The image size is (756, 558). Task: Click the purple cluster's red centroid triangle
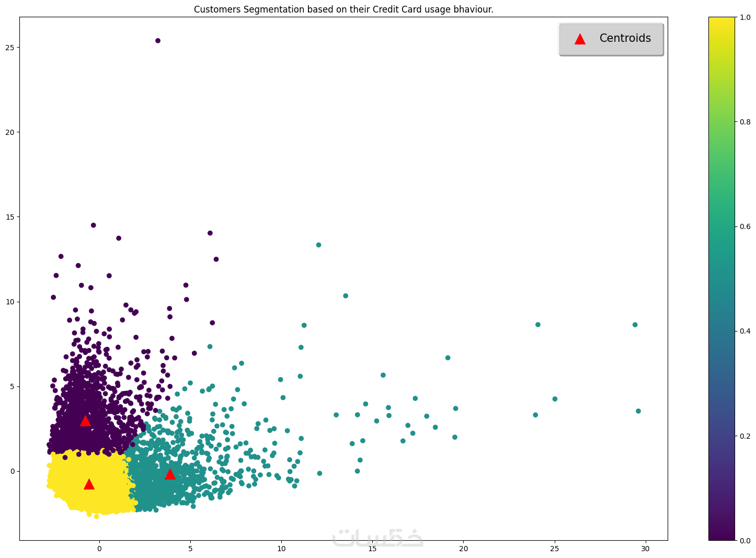85,420
